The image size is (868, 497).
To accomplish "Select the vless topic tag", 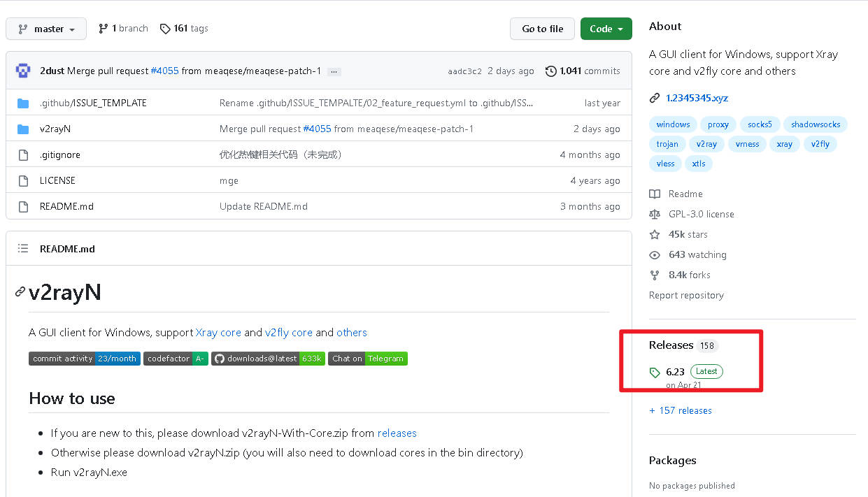I will click(666, 164).
